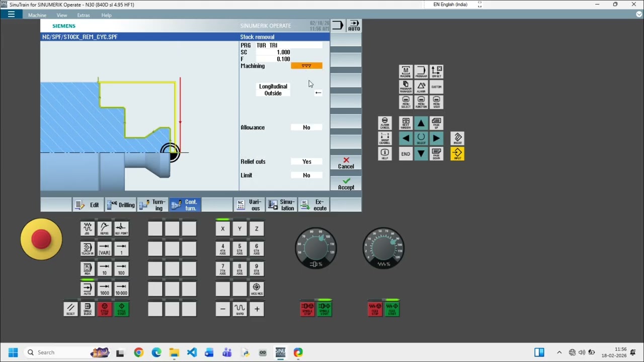Click the INSERT key

pos(457,138)
